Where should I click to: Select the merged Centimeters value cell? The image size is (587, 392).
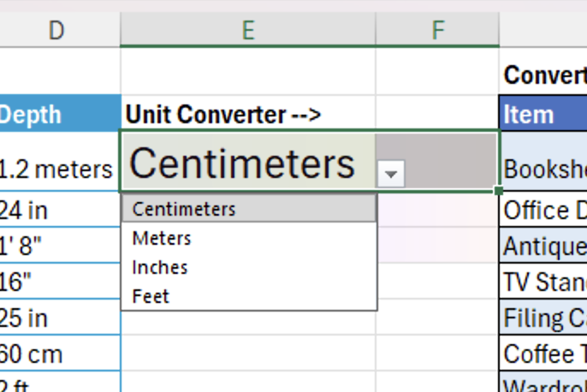(309, 161)
